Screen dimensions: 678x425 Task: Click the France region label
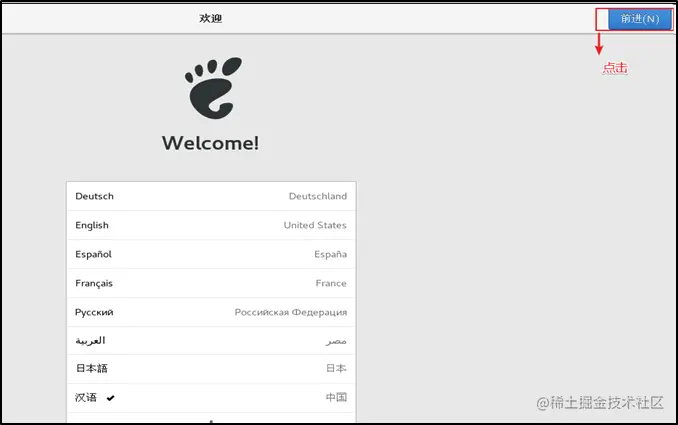331,283
